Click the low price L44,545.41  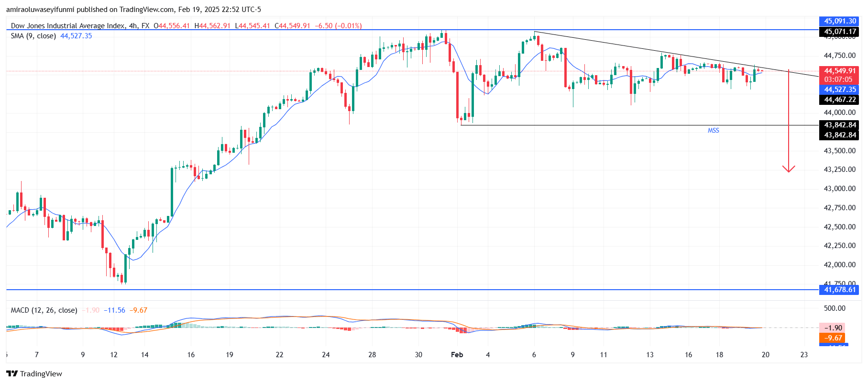(x=253, y=26)
